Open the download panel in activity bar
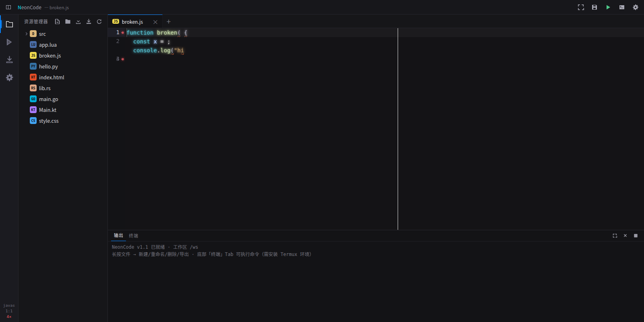This screenshot has width=644, height=322. [x=9, y=60]
